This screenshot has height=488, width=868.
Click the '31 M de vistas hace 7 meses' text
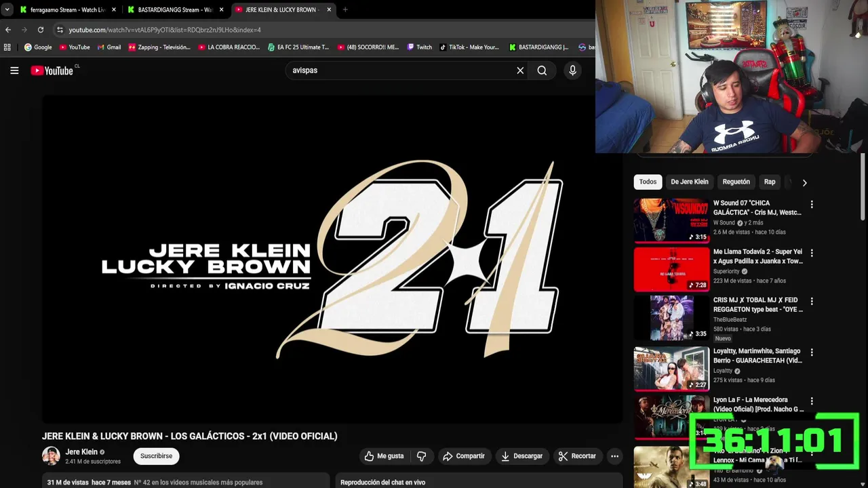point(89,483)
